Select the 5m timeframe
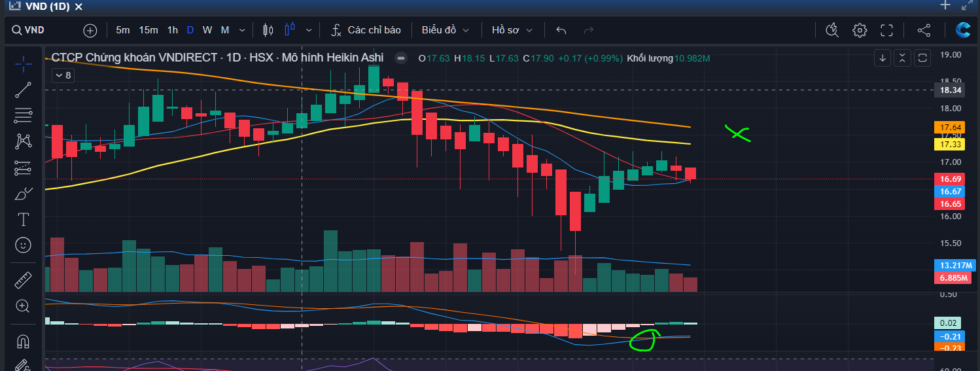 (x=122, y=30)
